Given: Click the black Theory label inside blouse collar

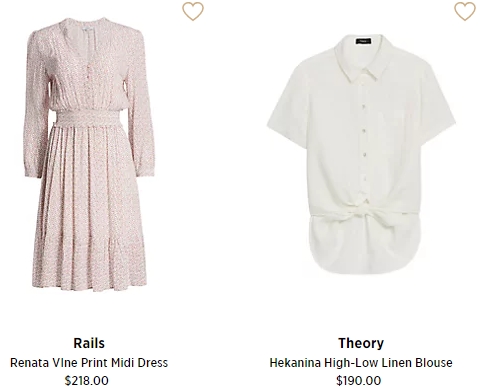Looking at the screenshot, I should 364,41.
